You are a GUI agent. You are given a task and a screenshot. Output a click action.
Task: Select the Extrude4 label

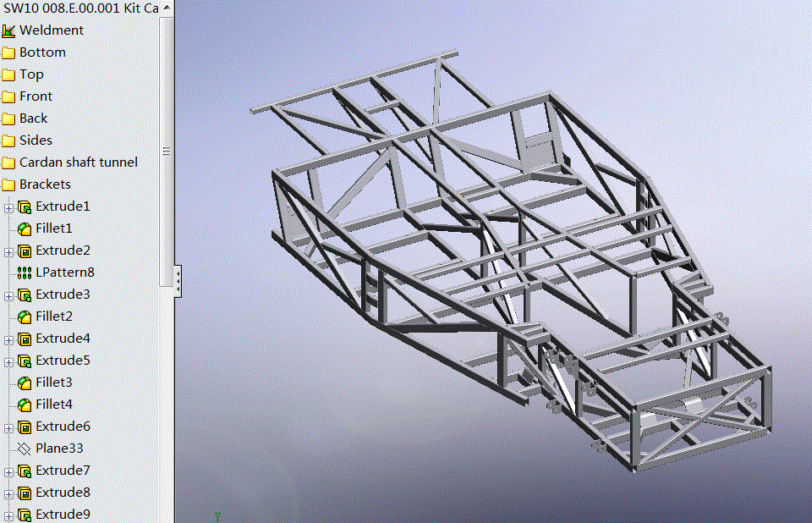point(63,339)
